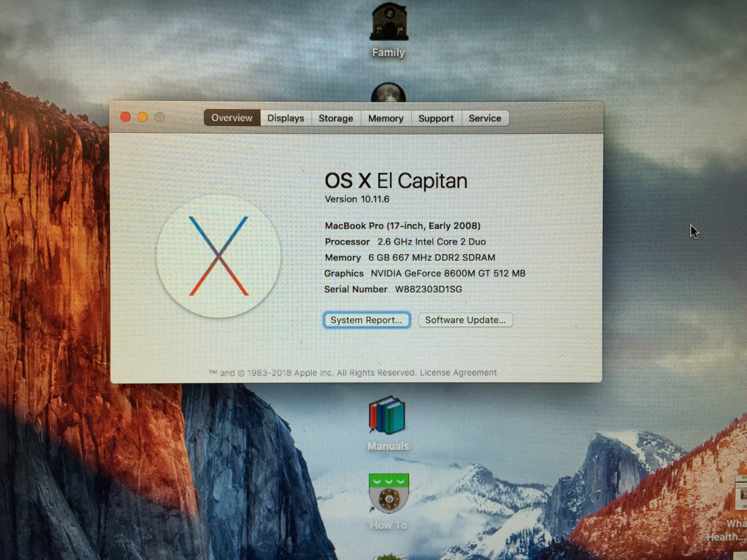Click the Software Update button
Image resolution: width=747 pixels, height=560 pixels.
(x=465, y=320)
